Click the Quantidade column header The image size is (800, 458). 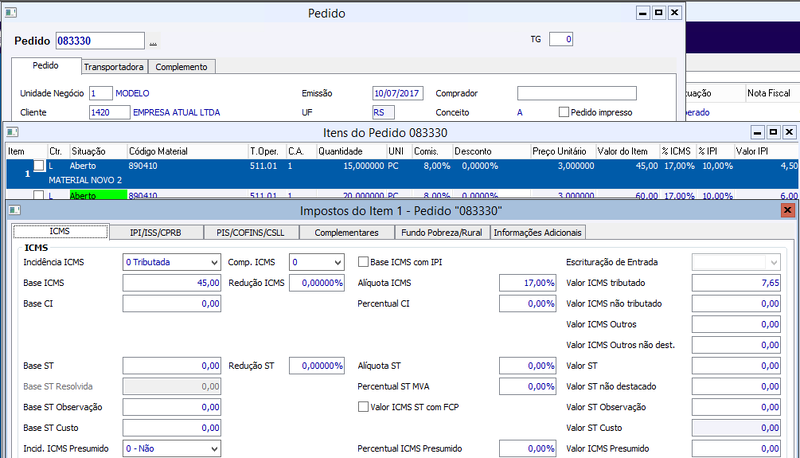(352, 151)
